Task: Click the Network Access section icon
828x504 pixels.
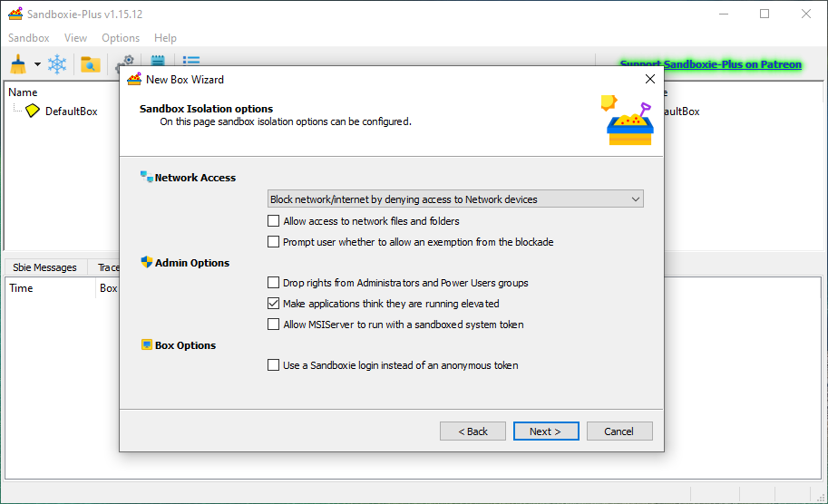Action: click(x=146, y=177)
